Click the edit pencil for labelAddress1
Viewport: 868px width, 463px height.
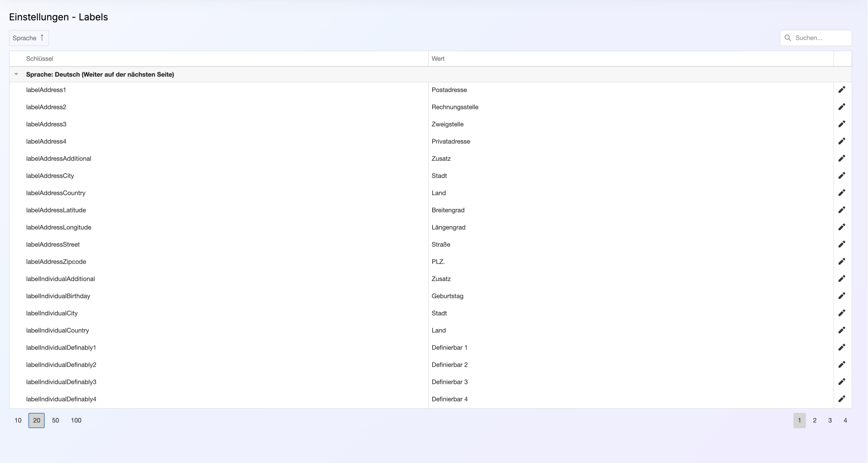tap(841, 90)
